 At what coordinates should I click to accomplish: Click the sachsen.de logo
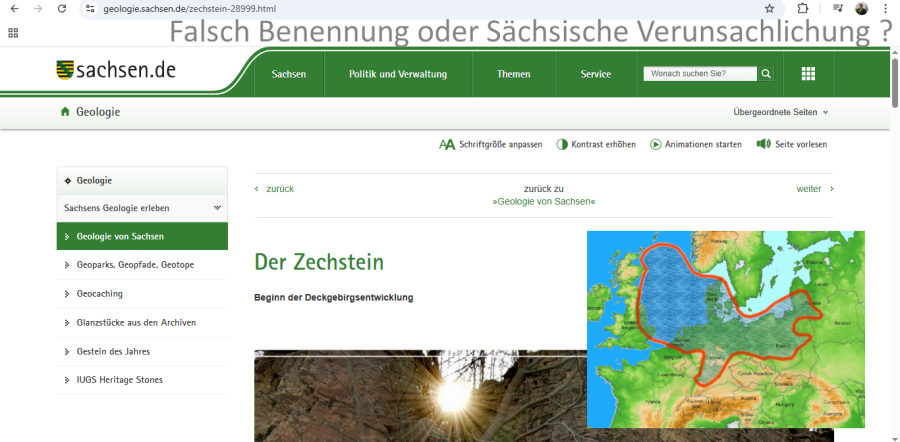(117, 70)
